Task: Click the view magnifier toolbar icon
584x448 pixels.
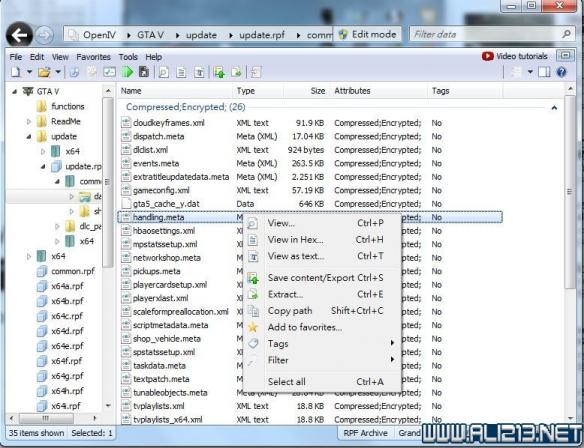Action: point(164,72)
